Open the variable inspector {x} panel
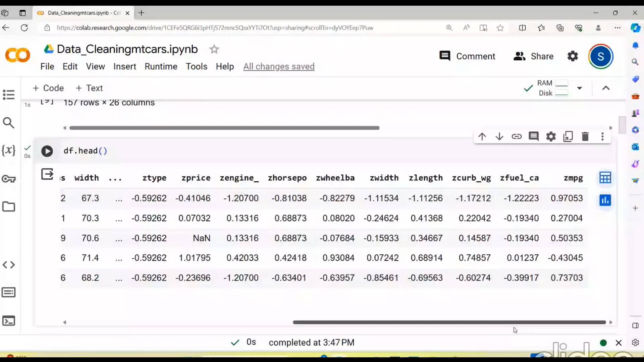Screen dimensions: 644x362 click(x=8, y=150)
